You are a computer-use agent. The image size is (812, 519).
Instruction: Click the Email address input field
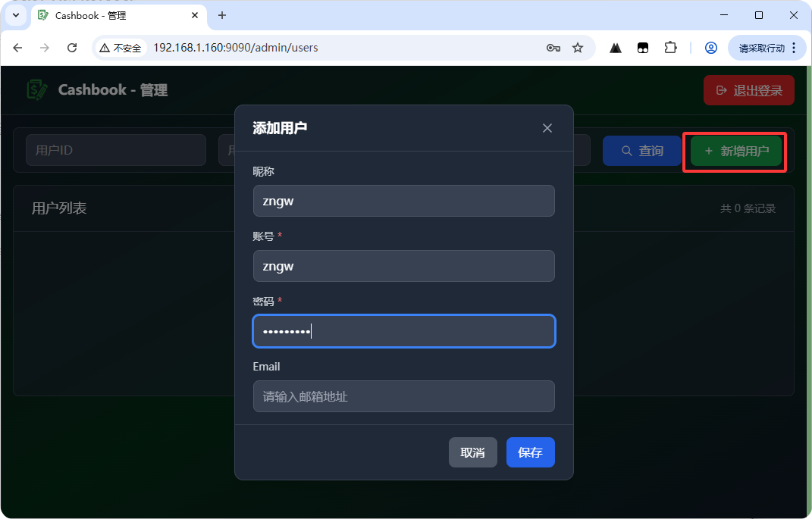coord(403,396)
